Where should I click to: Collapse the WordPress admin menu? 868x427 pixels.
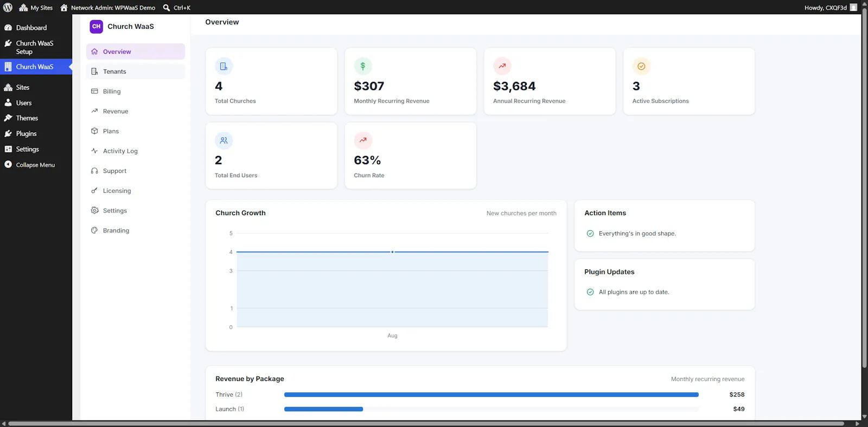point(36,165)
